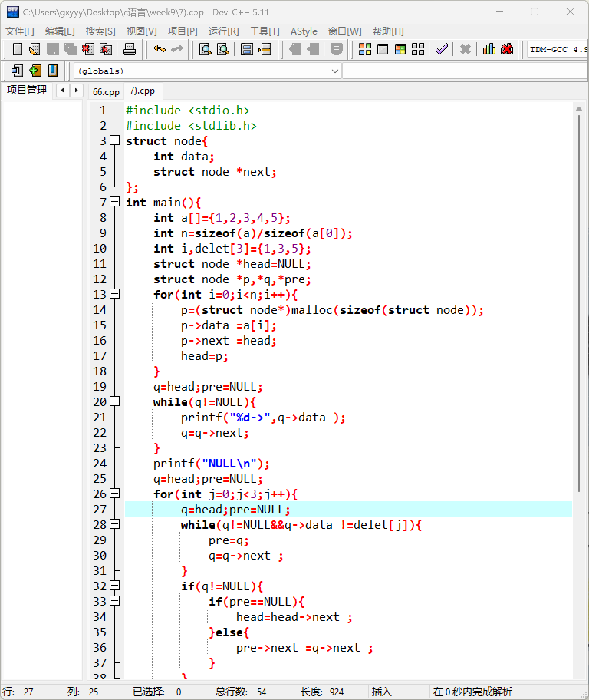Click the left panel-tab scroll arrow
This screenshot has height=700, width=589.
[63, 91]
